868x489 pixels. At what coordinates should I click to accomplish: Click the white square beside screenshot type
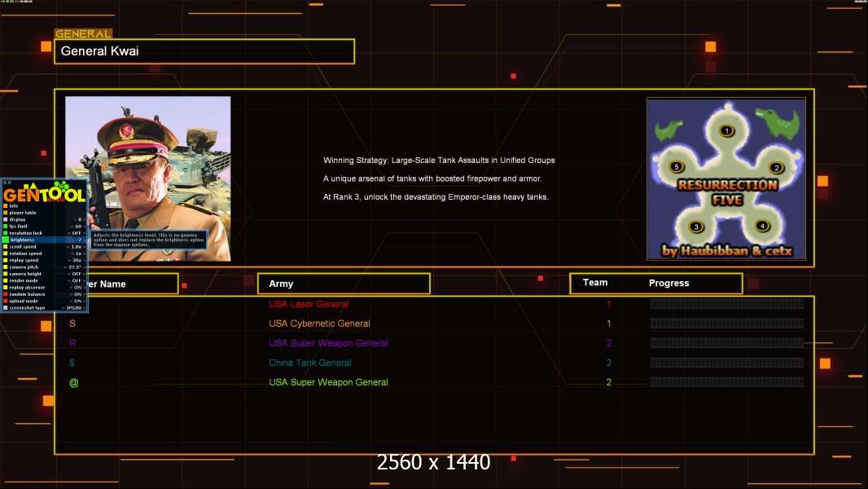click(6, 308)
